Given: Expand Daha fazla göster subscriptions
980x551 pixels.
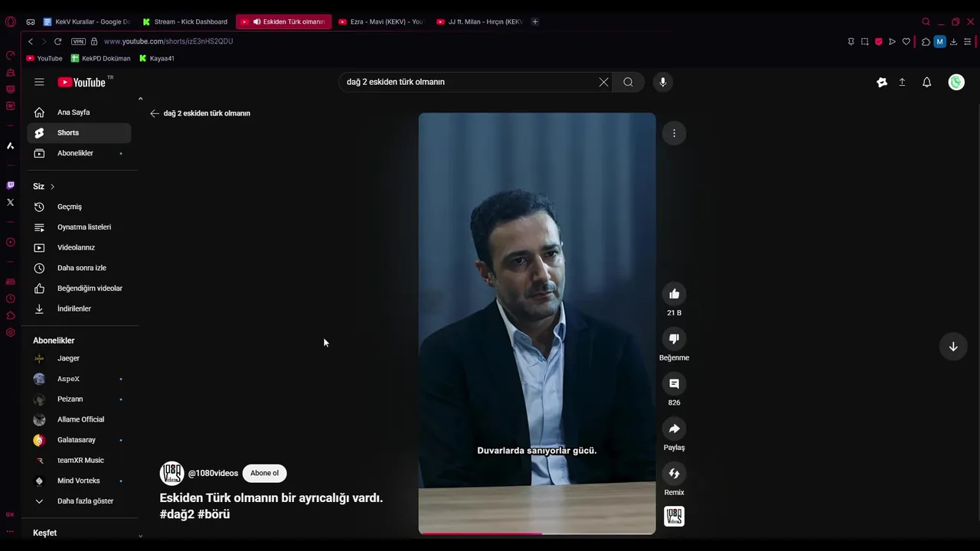Looking at the screenshot, I should 79,501.
